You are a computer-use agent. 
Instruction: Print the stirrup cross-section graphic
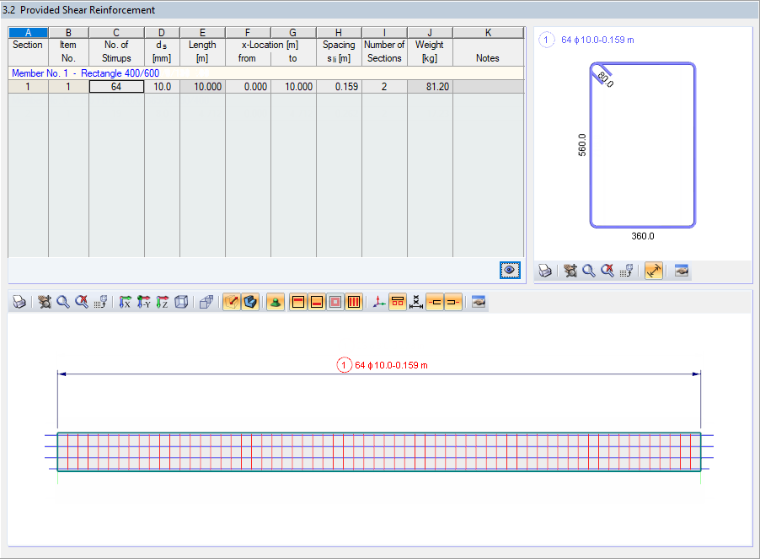[545, 271]
